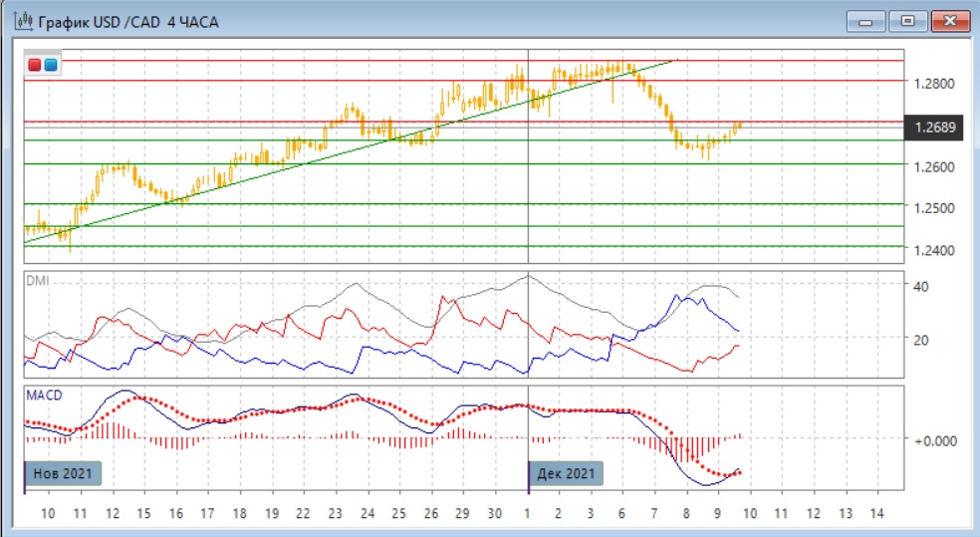The image size is (980, 537).
Task: Maximize the USD/CAD chart window
Action: click(907, 21)
